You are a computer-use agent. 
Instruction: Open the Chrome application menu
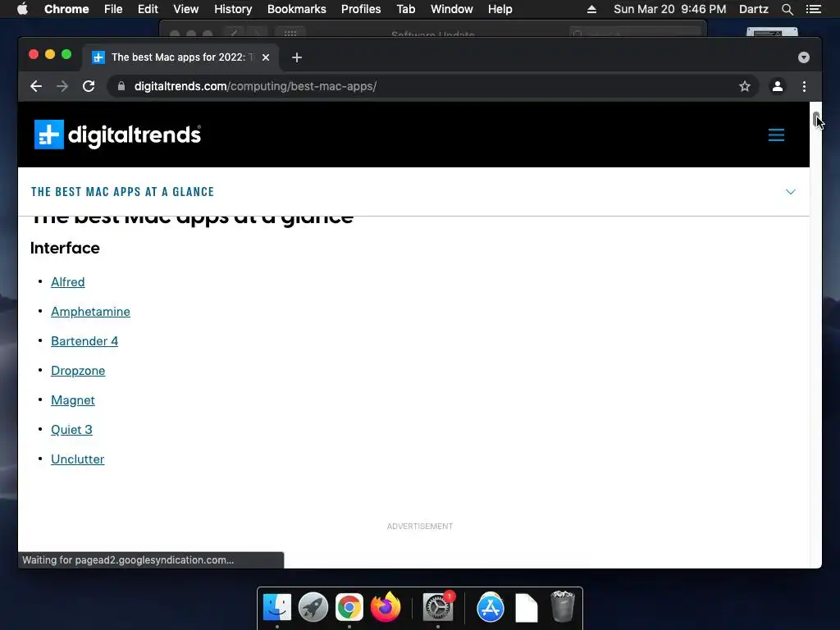[66, 9]
